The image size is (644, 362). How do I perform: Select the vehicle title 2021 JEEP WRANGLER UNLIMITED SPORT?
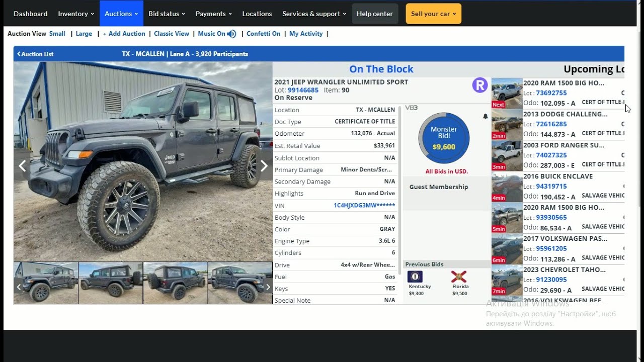[341, 82]
